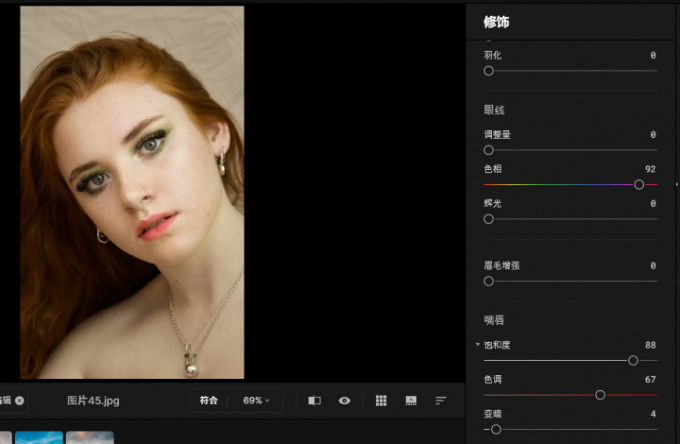Screen dimensions: 680x444
Task: Click the 辉光 slider handle
Action: [489, 218]
